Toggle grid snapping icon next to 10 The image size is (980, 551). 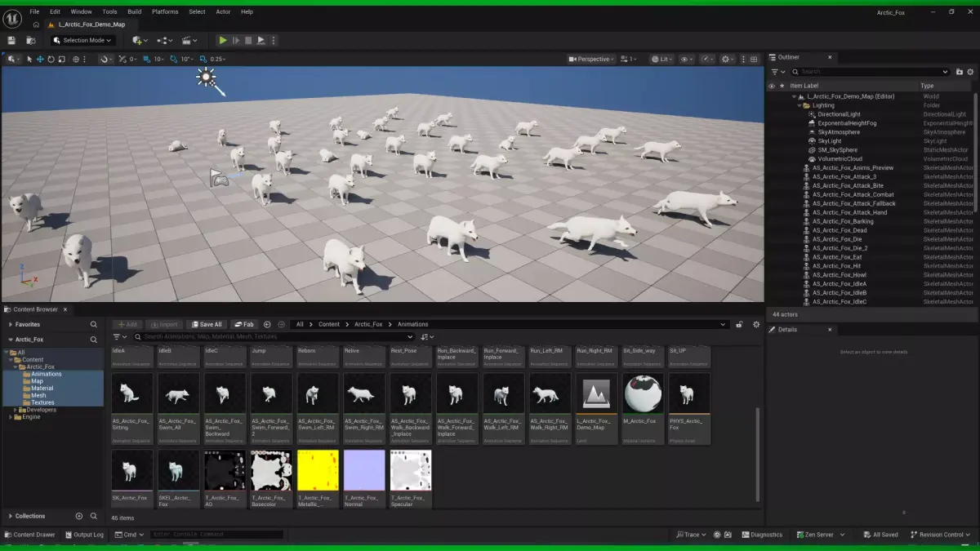(x=148, y=59)
